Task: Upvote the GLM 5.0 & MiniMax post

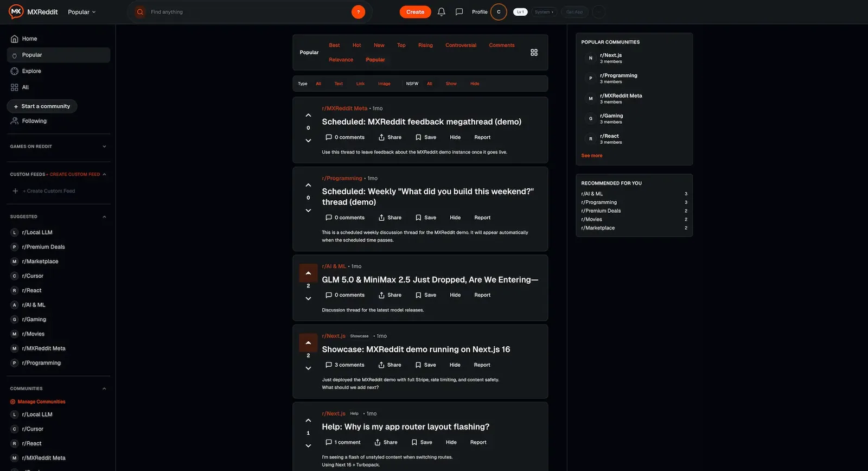Action: [308, 273]
